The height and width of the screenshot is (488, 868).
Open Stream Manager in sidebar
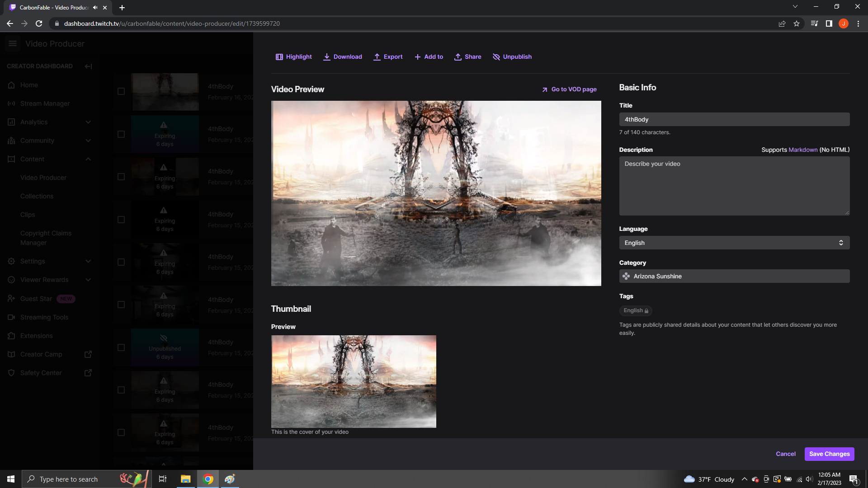click(x=45, y=103)
